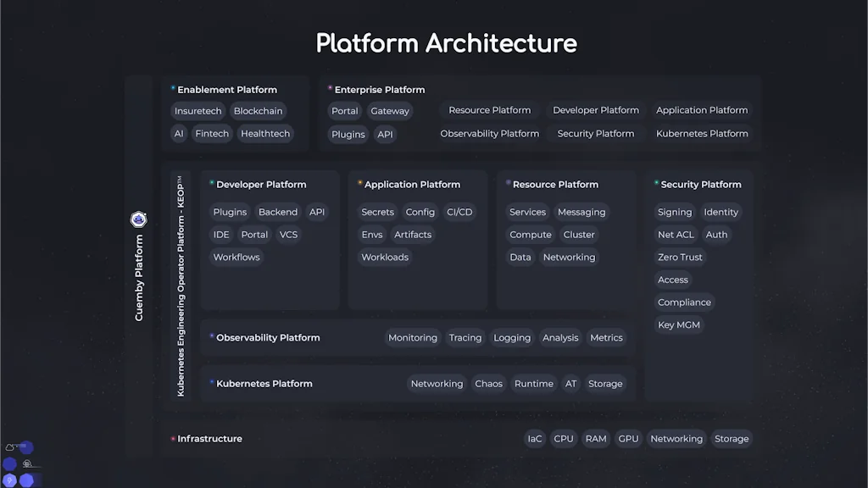The width and height of the screenshot is (868, 488).
Task: Click the purple dot icon beside Observability Platform
Action: tap(211, 337)
